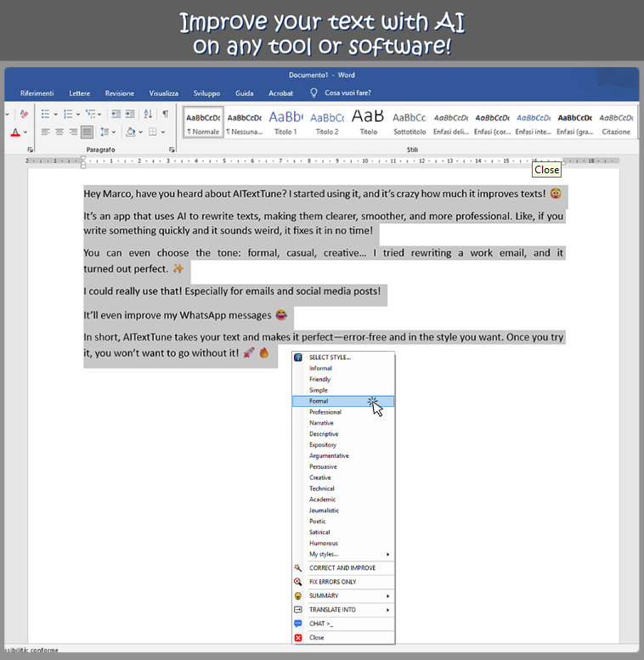Screen dimensions: 644x660
Task: Click the FIX ERRORS ONLY magnifier icon
Action: (298, 582)
